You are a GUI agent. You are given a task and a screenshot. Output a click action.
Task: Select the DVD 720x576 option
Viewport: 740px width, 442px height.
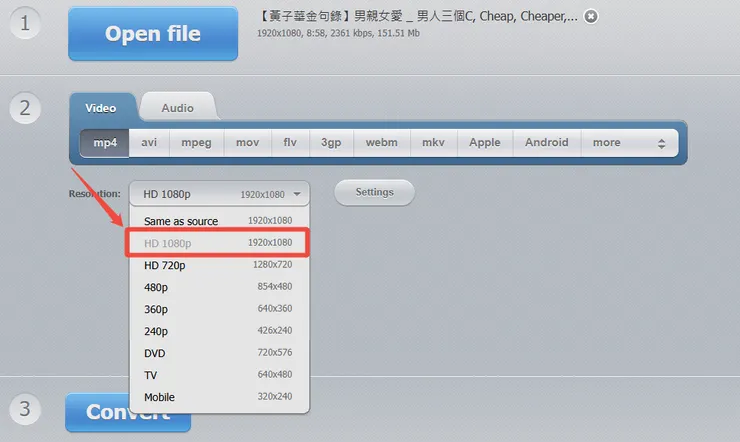(219, 353)
